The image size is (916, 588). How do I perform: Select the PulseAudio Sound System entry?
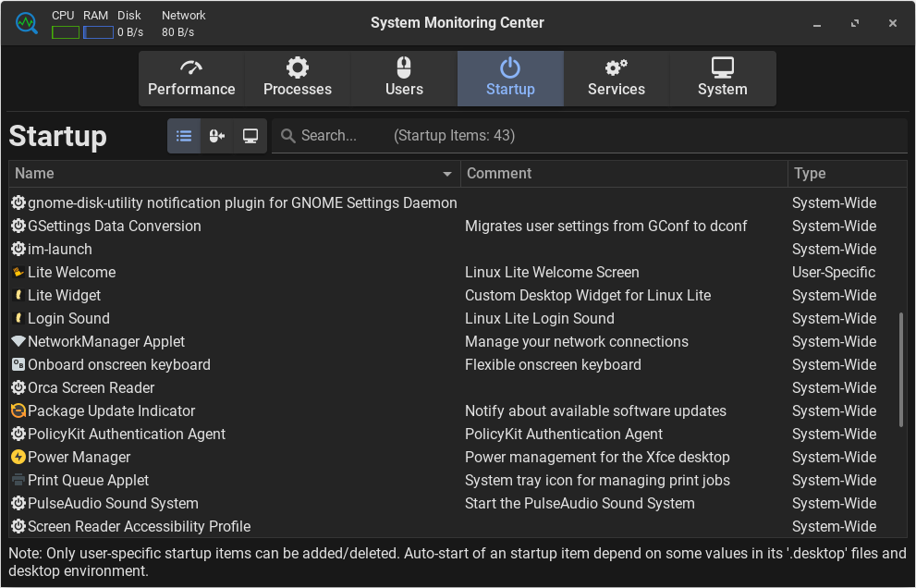pos(113,504)
